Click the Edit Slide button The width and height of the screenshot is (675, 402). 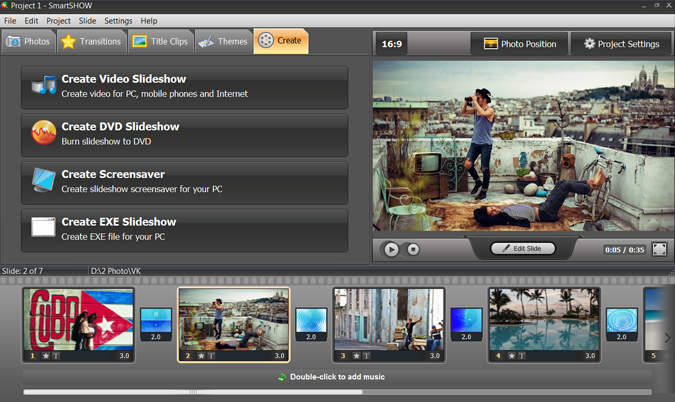pos(523,248)
